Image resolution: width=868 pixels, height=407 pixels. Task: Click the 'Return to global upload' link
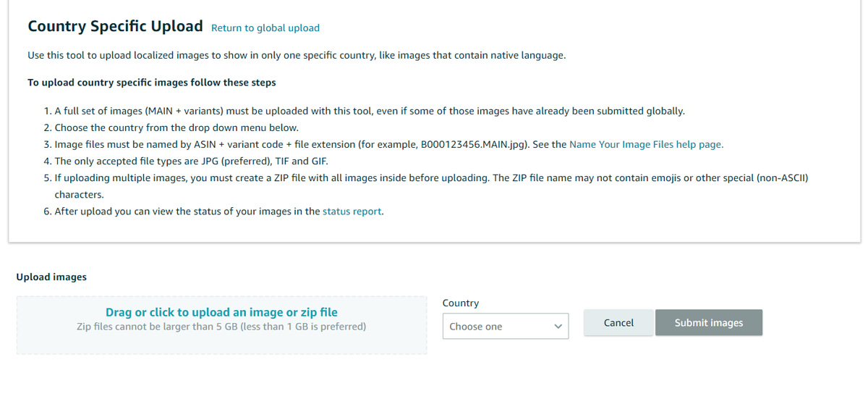[265, 28]
